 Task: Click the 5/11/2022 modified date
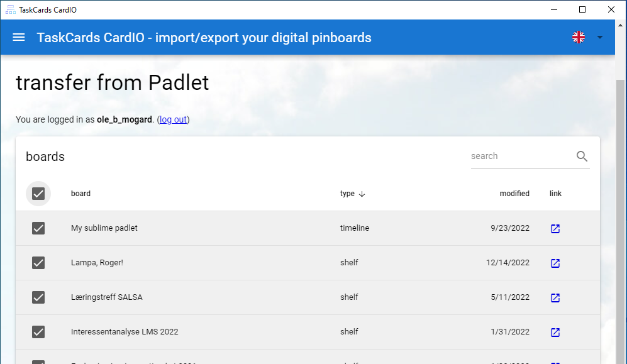[x=510, y=297]
